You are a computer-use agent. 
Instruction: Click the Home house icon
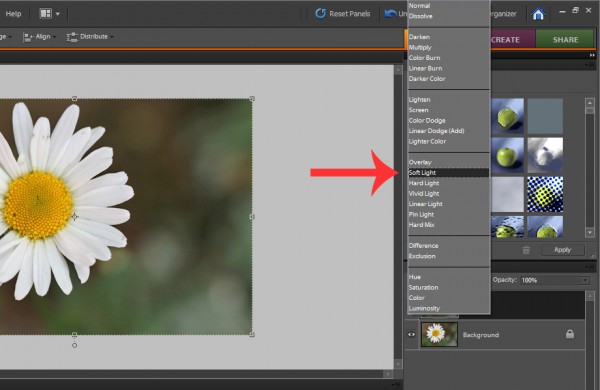click(x=538, y=14)
